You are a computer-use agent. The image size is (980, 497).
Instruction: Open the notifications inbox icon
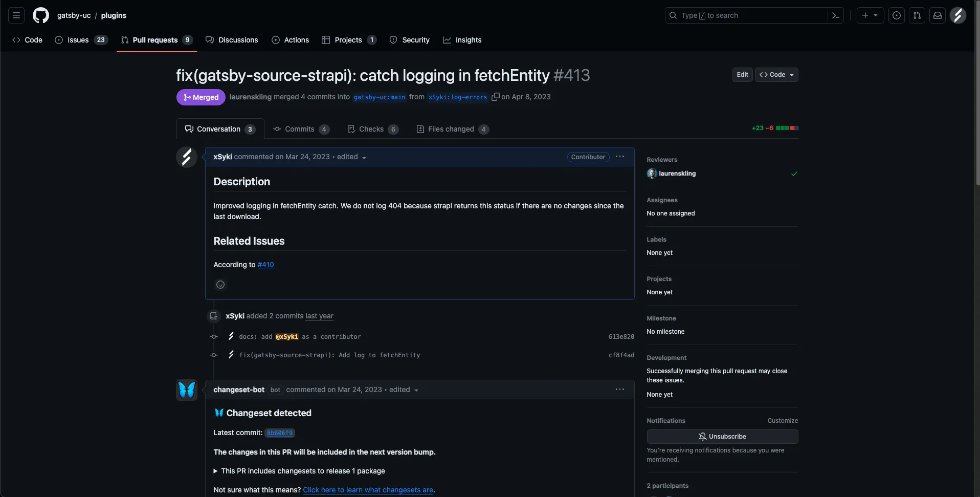pos(938,15)
